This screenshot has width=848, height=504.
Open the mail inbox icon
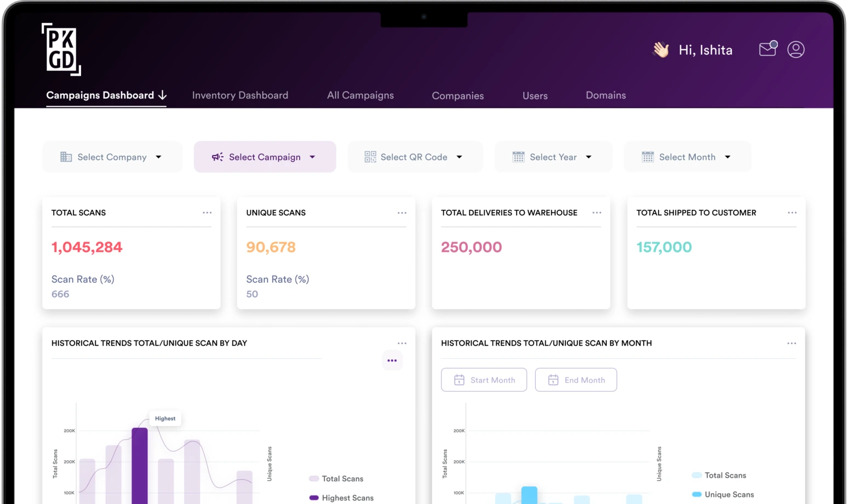pyautogui.click(x=767, y=49)
